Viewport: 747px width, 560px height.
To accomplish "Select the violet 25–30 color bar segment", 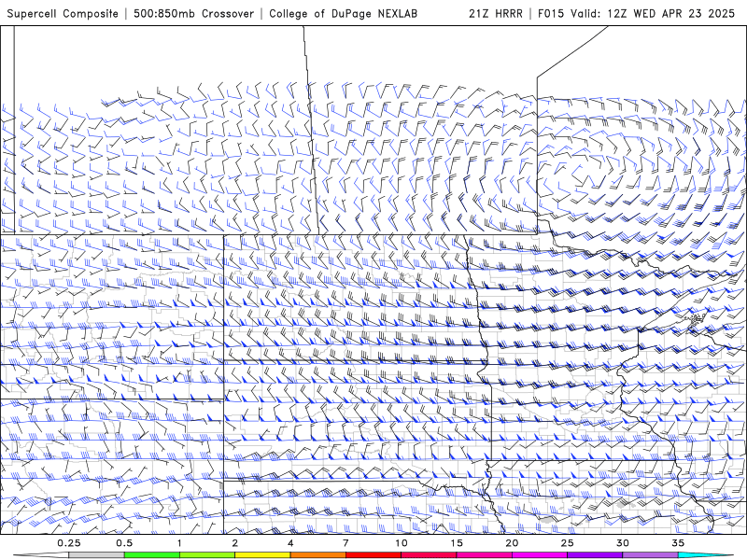I will pos(595,555).
